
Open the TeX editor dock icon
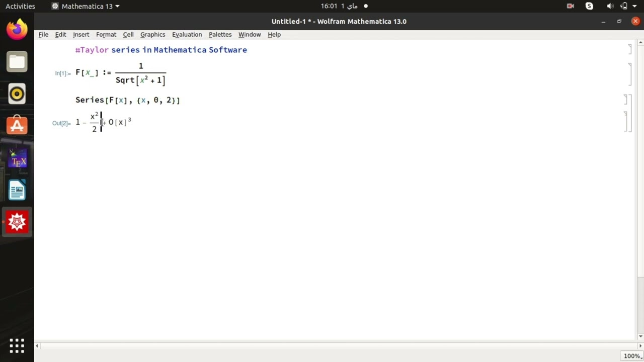[17, 158]
